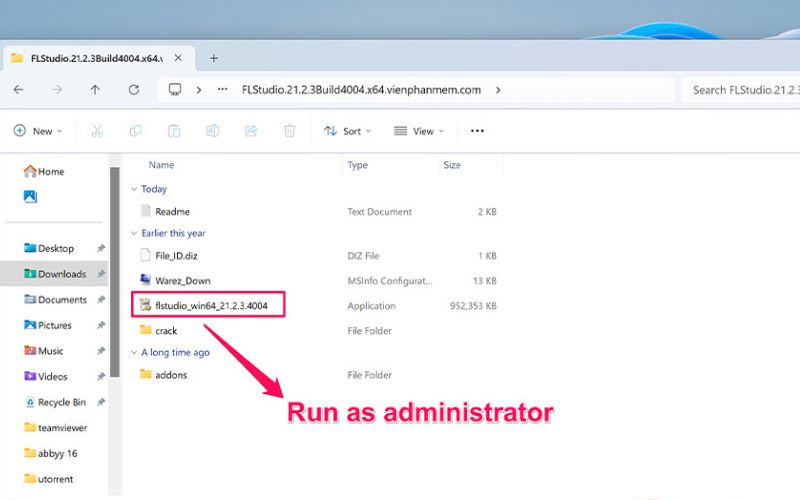Screen dimensions: 800x500
Task: Click the Rename icon in toolbar
Action: [x=212, y=131]
